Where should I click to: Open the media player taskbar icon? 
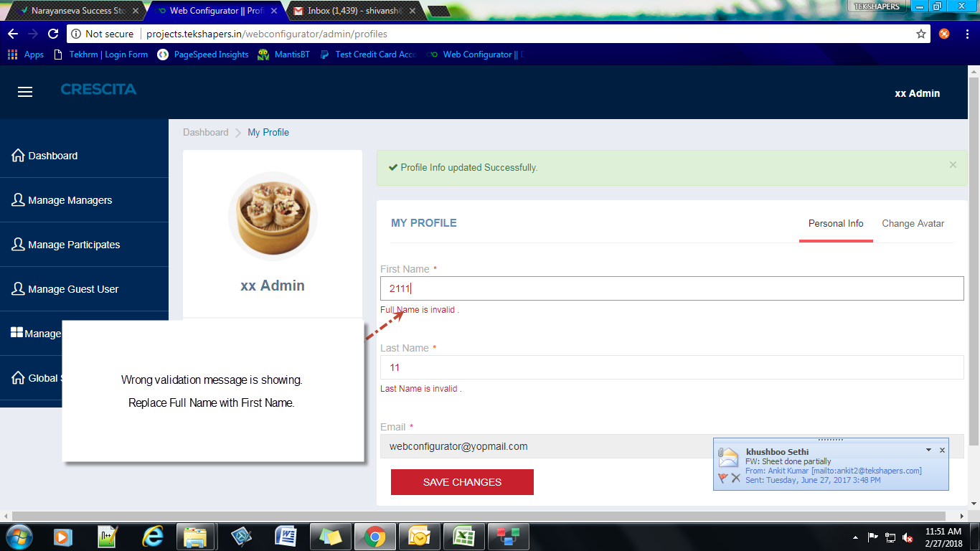[x=63, y=536]
